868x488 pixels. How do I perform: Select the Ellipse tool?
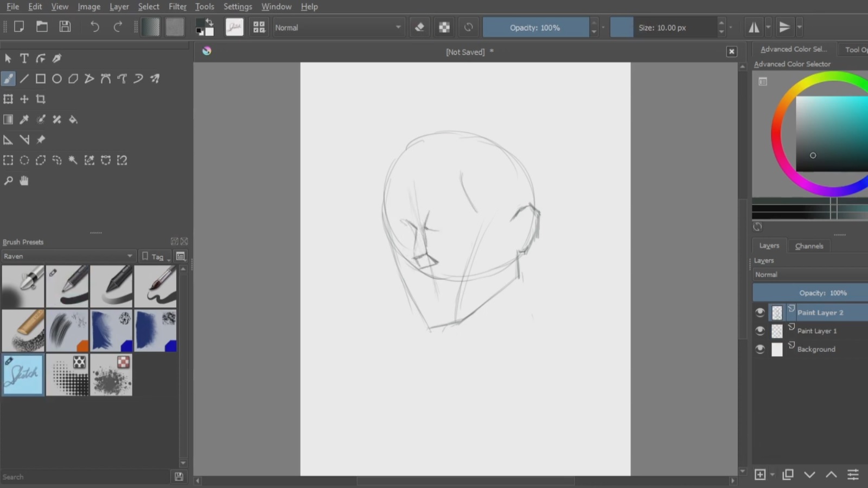pyautogui.click(x=57, y=79)
